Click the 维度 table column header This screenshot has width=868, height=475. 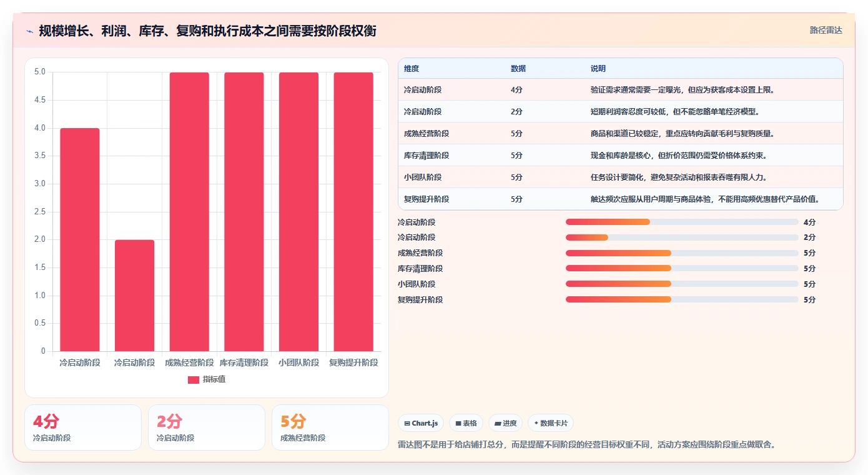tap(412, 68)
